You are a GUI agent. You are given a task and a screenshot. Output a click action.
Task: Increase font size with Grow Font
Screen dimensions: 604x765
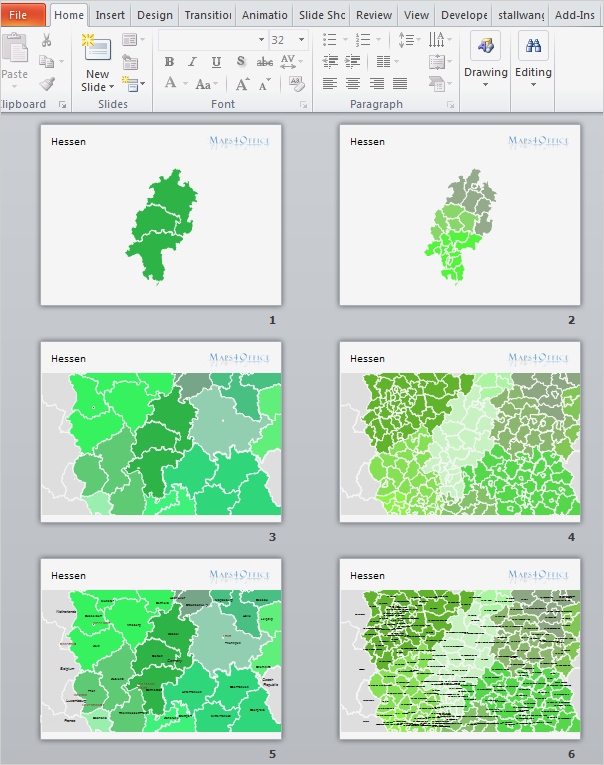pos(242,84)
